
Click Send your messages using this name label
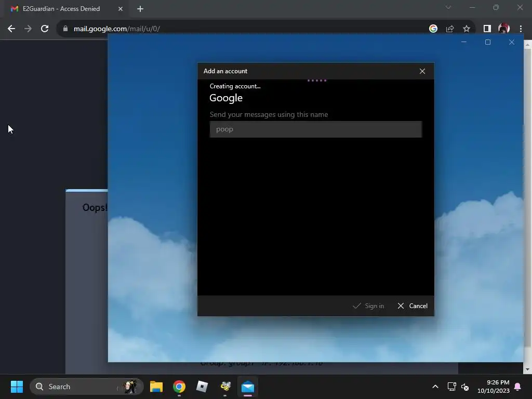(x=269, y=115)
